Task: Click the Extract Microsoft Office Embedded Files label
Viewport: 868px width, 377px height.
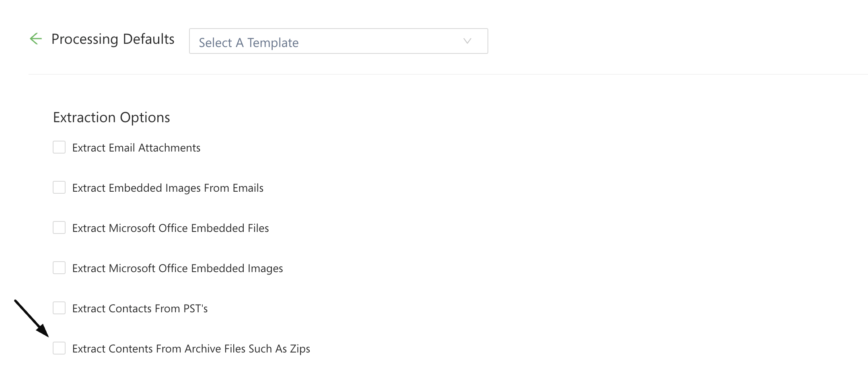Action: (171, 228)
